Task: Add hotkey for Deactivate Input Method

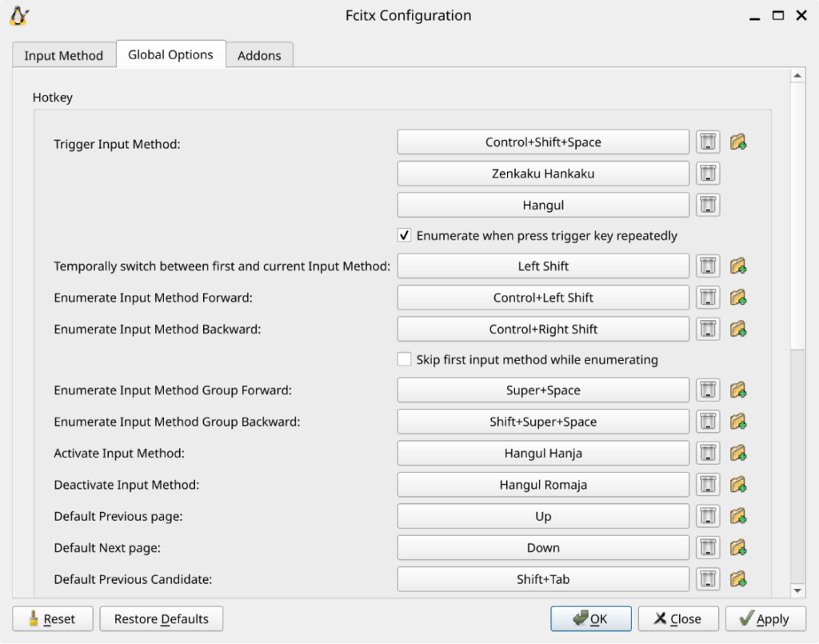Action: tap(738, 485)
